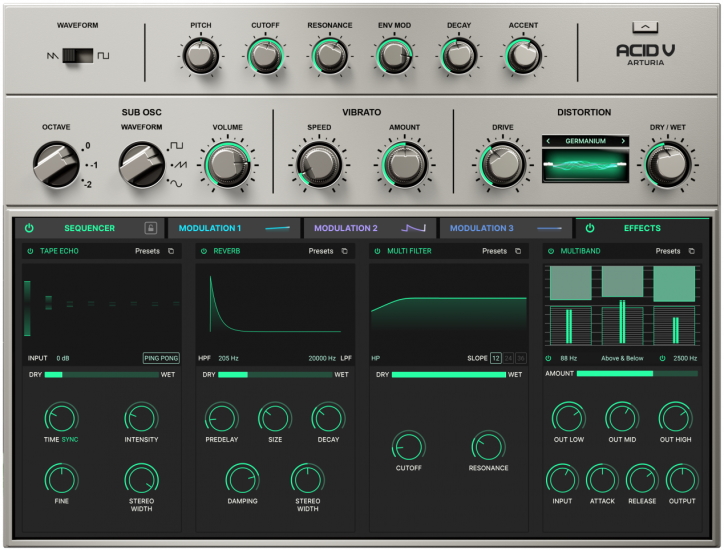Open the Tape Echo Presets menu
724x550 pixels.
point(147,251)
